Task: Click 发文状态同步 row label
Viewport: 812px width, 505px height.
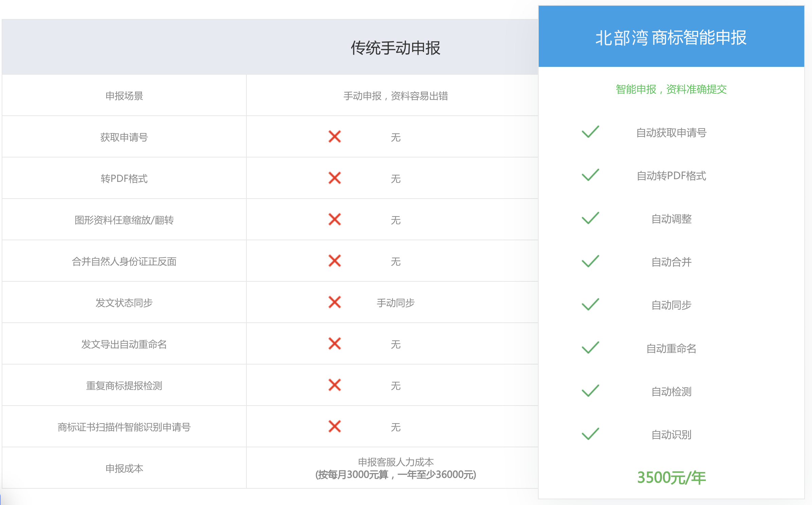Action: point(124,303)
